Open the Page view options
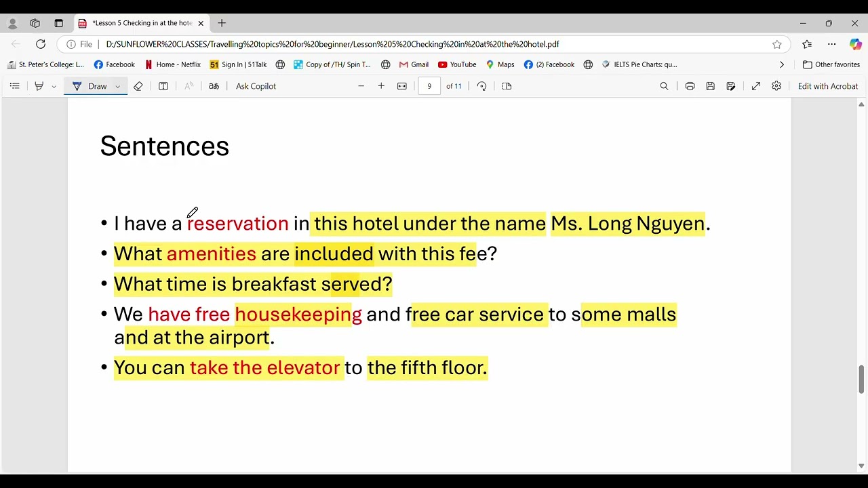868x488 pixels. pyautogui.click(x=507, y=86)
